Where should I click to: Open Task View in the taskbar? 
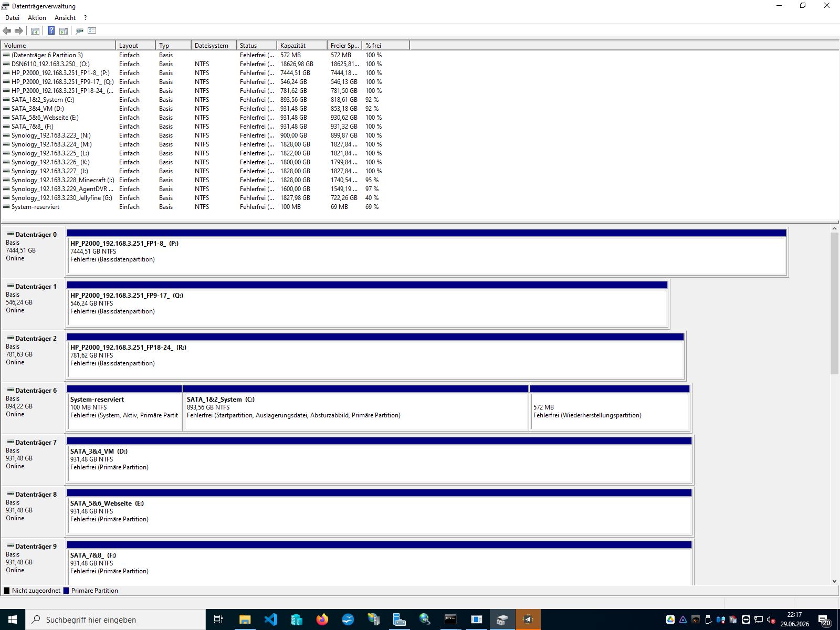(218, 619)
